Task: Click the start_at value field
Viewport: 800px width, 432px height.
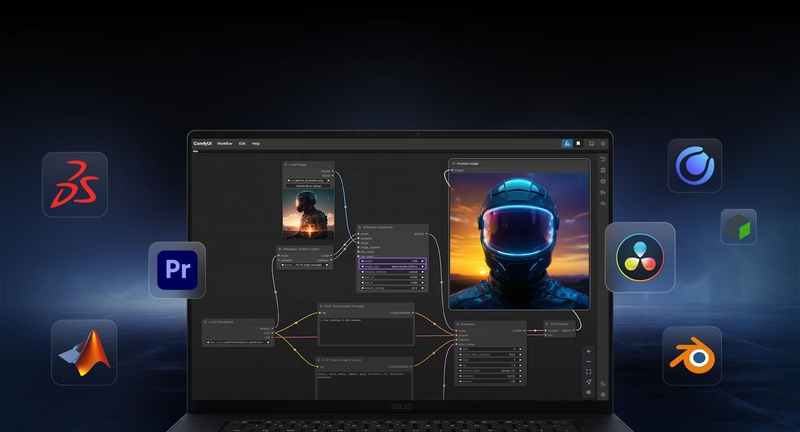Action: click(x=392, y=277)
